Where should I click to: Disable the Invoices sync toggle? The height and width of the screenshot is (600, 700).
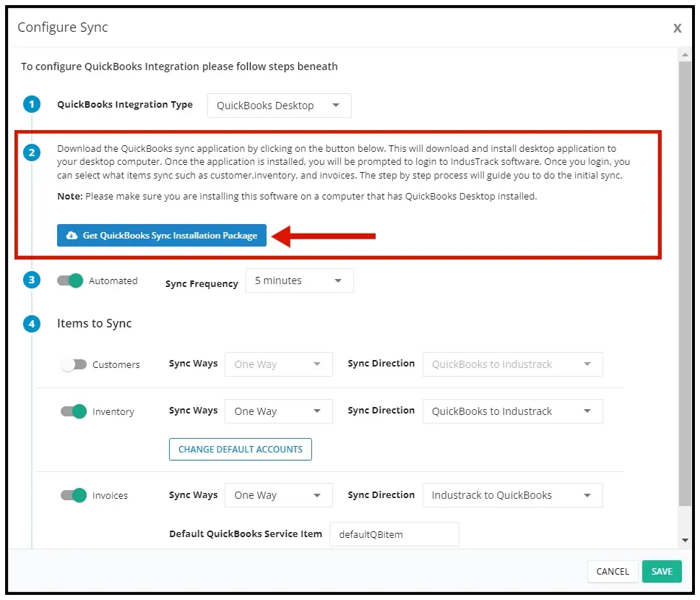tap(74, 495)
